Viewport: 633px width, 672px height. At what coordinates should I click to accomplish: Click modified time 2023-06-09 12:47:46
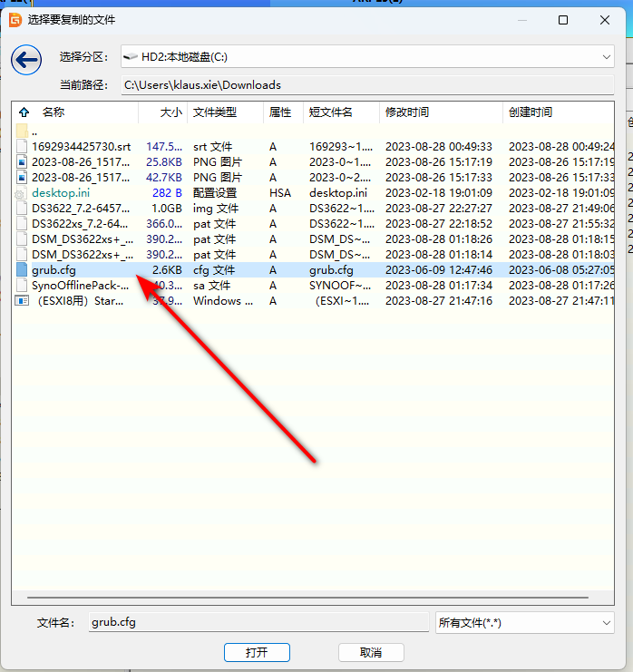(439, 270)
